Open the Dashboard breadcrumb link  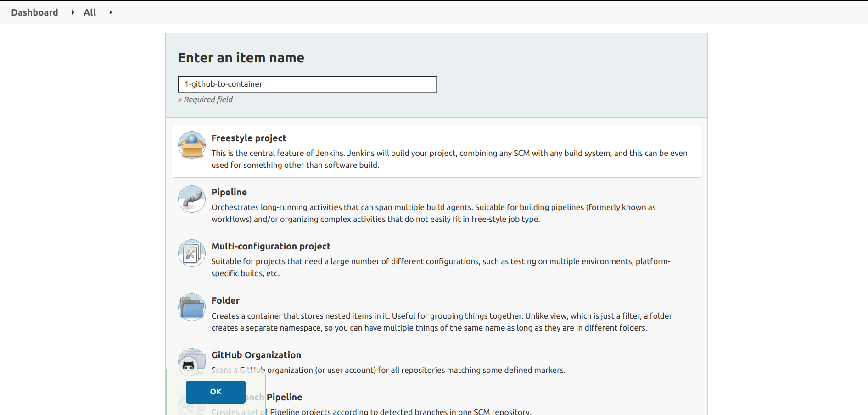[34, 12]
